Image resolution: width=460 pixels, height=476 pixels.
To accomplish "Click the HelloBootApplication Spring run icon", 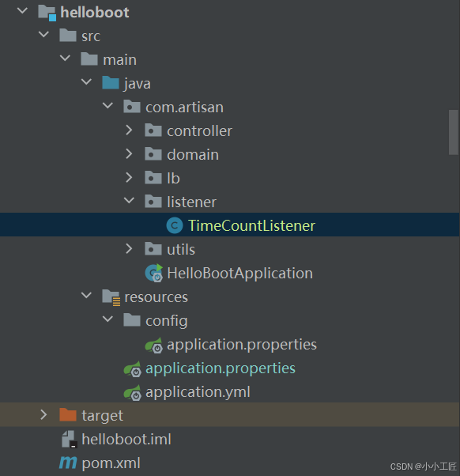I will tap(154, 273).
